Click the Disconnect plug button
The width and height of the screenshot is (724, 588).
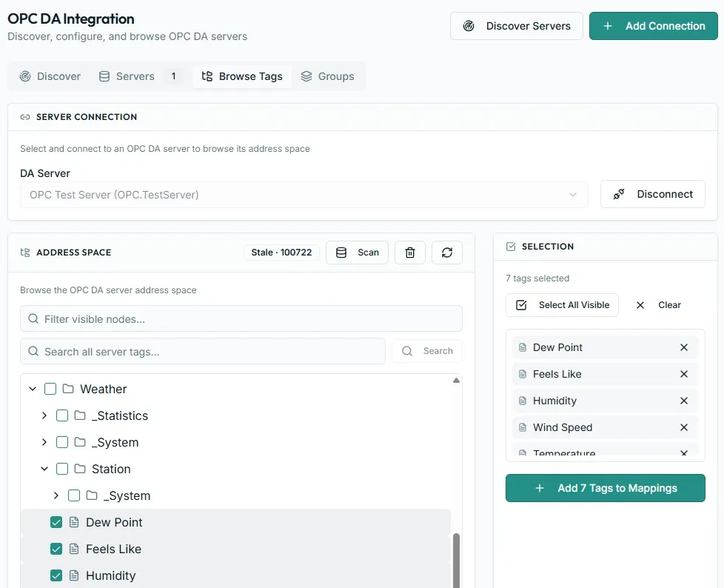[x=652, y=194]
